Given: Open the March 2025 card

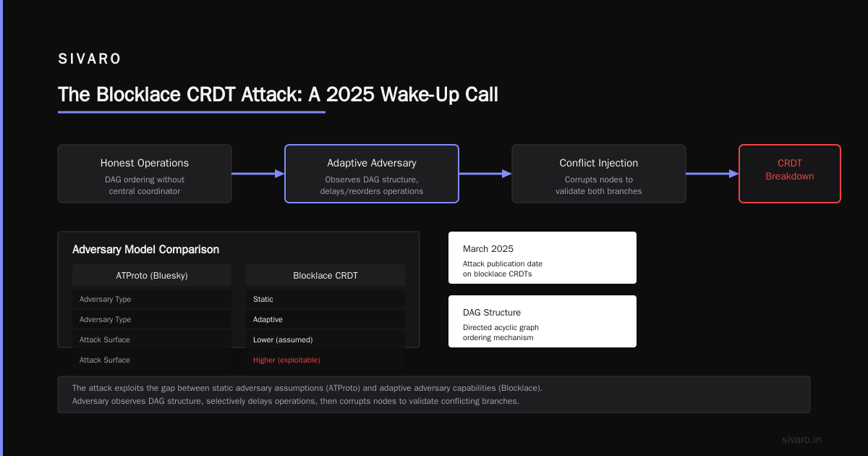Looking at the screenshot, I should pos(542,258).
